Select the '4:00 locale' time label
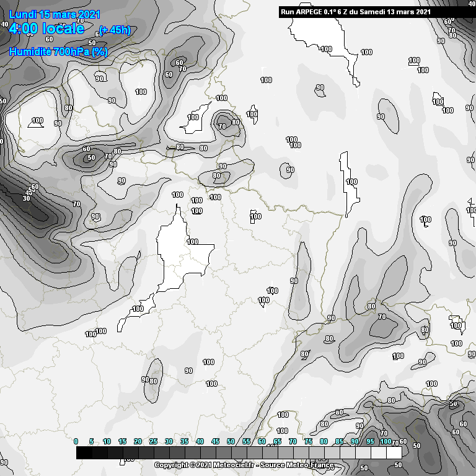This screenshot has width=476, height=476. click(46, 29)
